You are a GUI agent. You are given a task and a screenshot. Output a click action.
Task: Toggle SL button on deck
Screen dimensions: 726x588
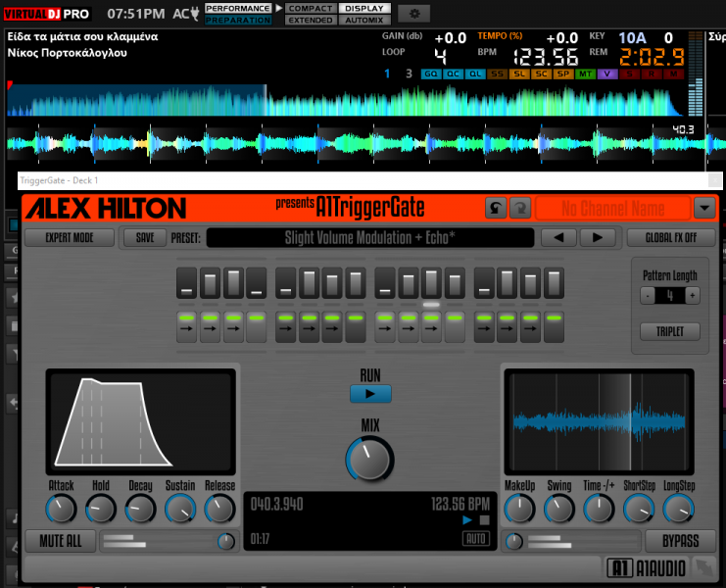(519, 73)
